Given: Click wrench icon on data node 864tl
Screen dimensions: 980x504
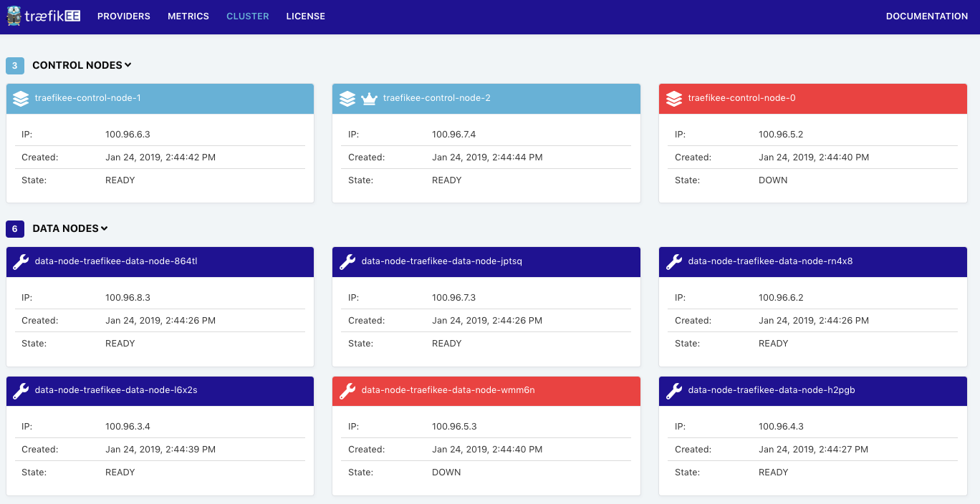Looking at the screenshot, I should point(21,261).
